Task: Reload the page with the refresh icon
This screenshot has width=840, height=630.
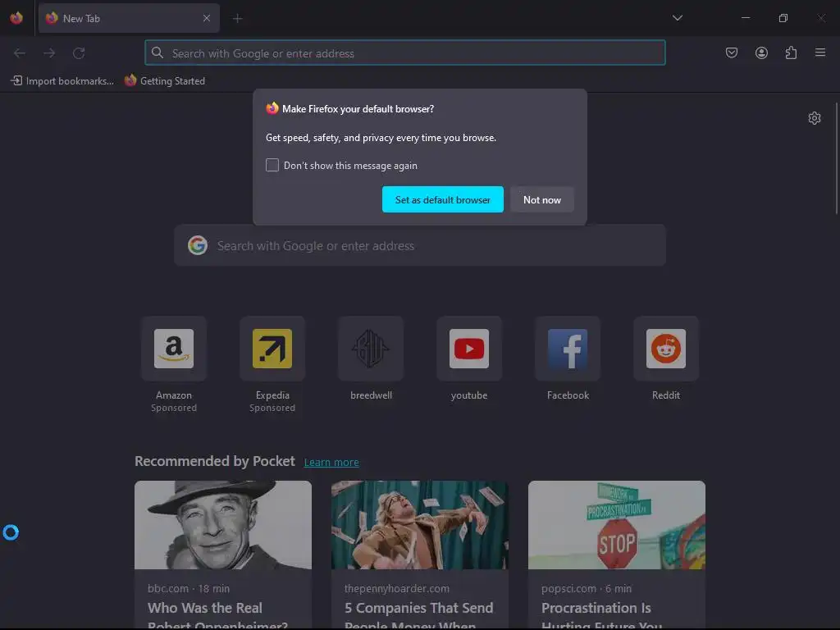Action: point(79,53)
